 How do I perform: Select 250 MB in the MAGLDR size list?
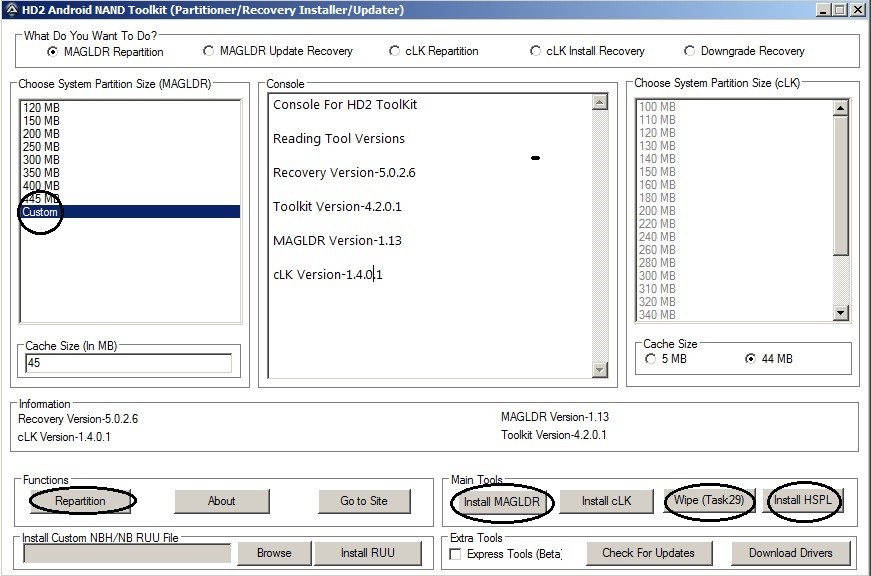tap(41, 147)
